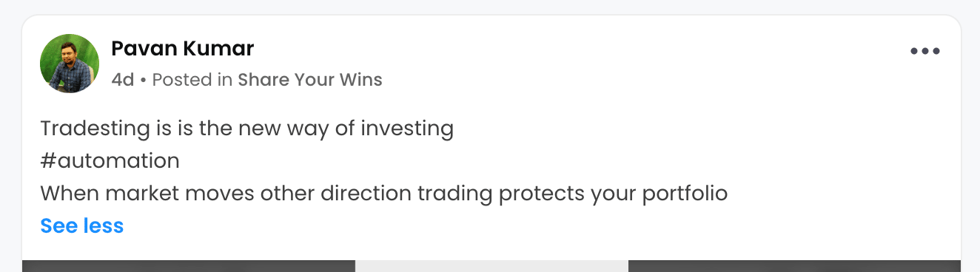980x272 pixels.
Task: Open the dark right attached image
Action: tap(794, 266)
